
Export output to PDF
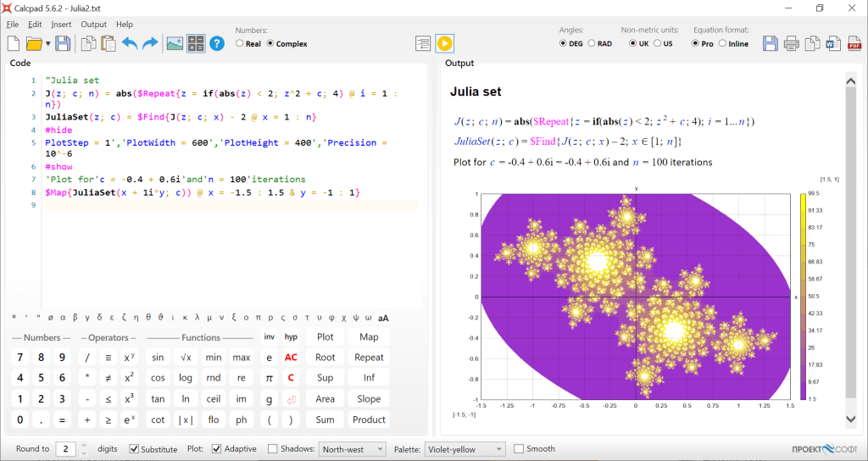854,43
